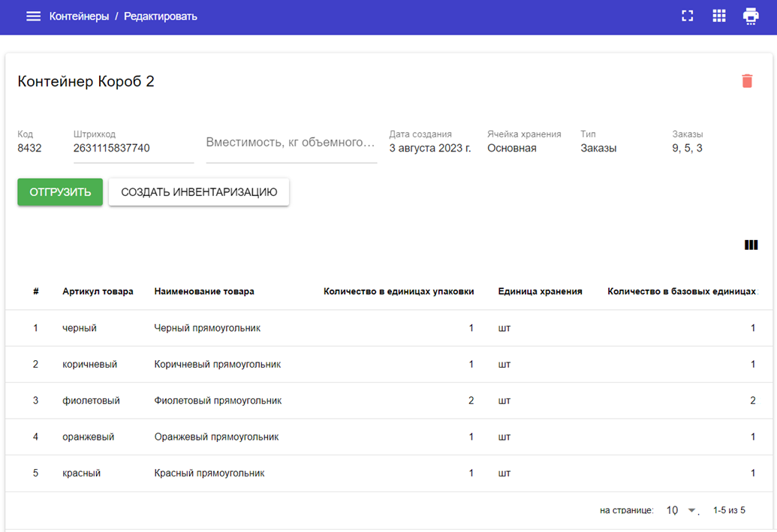Click the Контейнеры breadcrumb
Viewport: 777px width, 532px height.
coord(79,17)
